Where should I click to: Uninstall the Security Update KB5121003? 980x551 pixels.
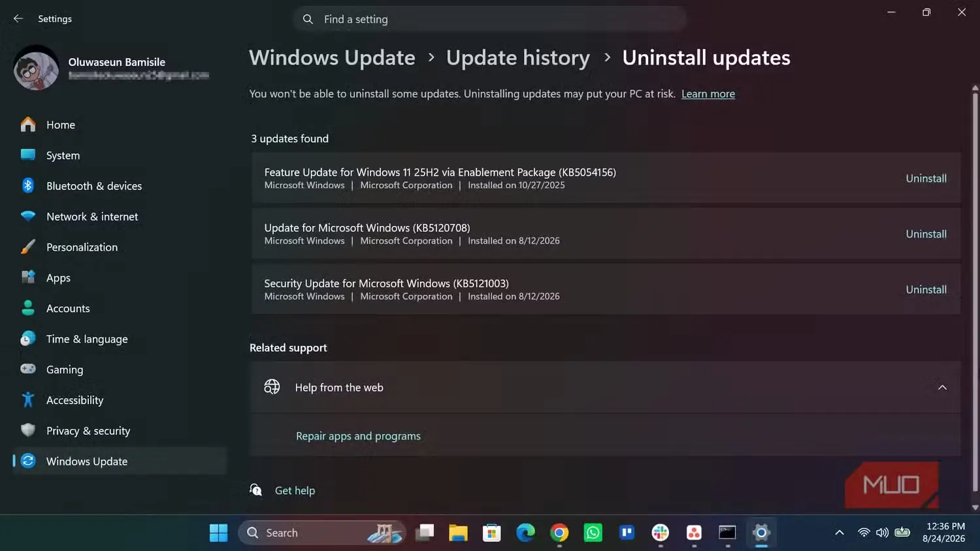pyautogui.click(x=926, y=289)
